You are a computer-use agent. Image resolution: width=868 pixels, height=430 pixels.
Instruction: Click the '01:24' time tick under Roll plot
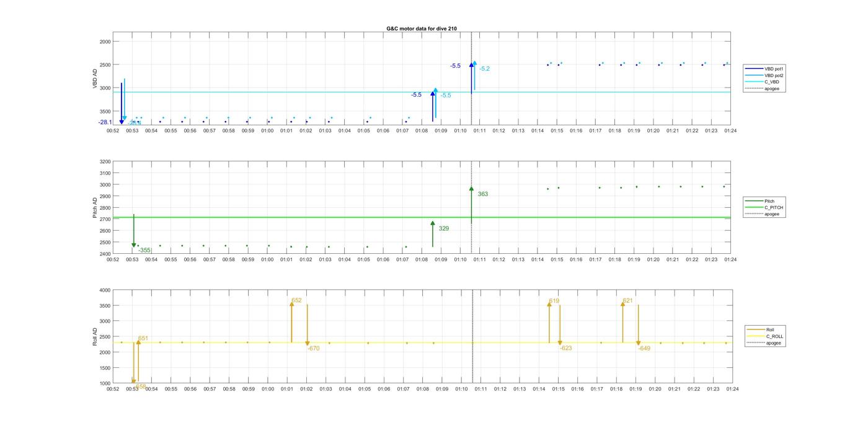pos(732,389)
